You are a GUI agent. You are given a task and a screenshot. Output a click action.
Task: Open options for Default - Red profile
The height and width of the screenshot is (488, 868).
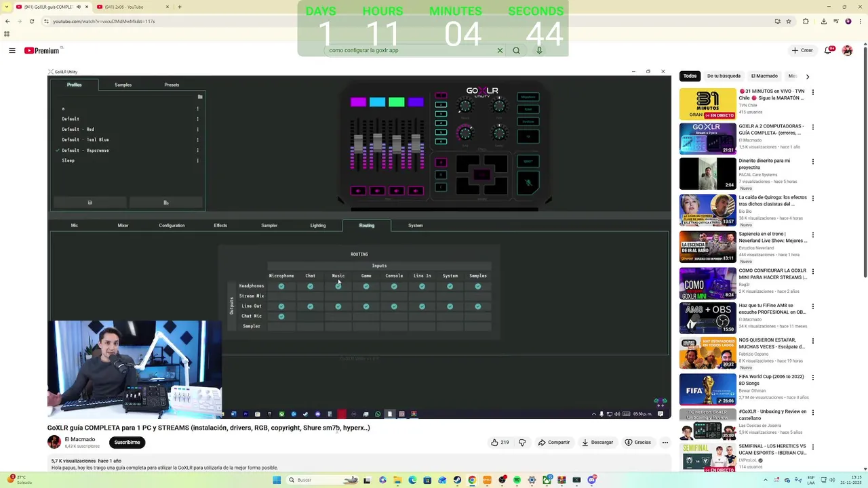click(x=198, y=129)
